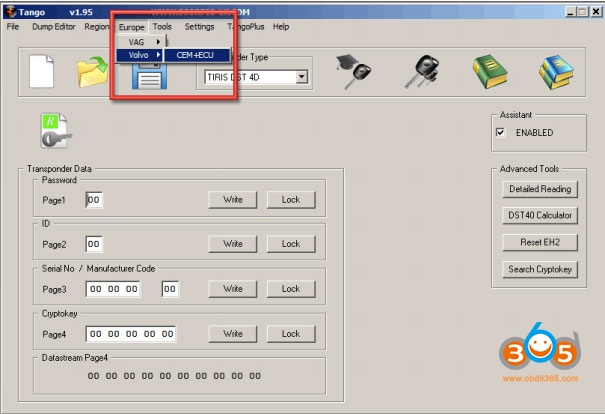605x414 pixels.
Task: Save with the floppy disk icon
Action: point(149,76)
